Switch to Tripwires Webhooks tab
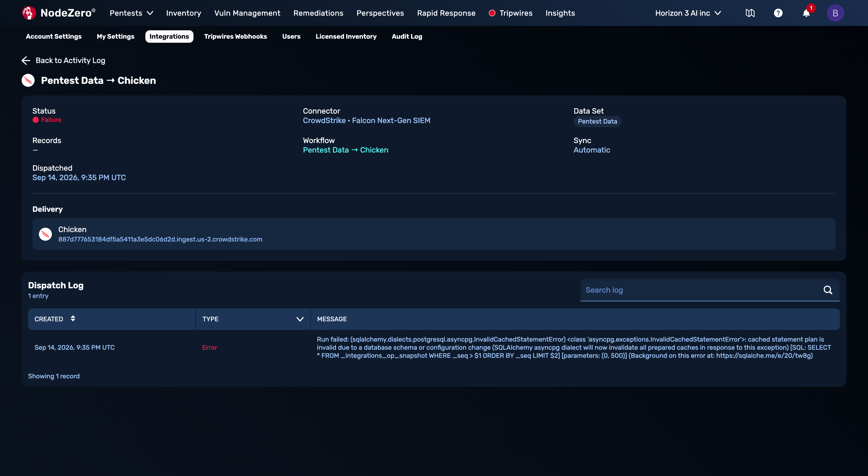Viewport: 868px width, 476px height. click(x=236, y=37)
